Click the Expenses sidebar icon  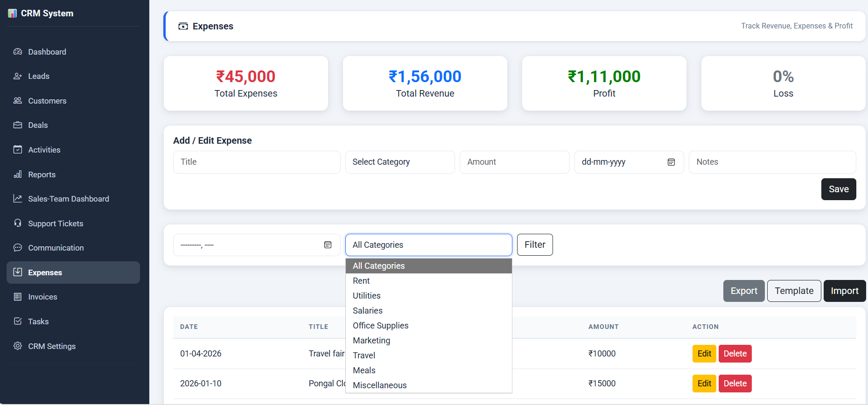18,272
